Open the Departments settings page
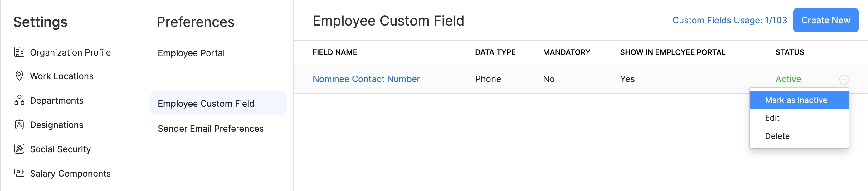This screenshot has width=868, height=191. (56, 100)
